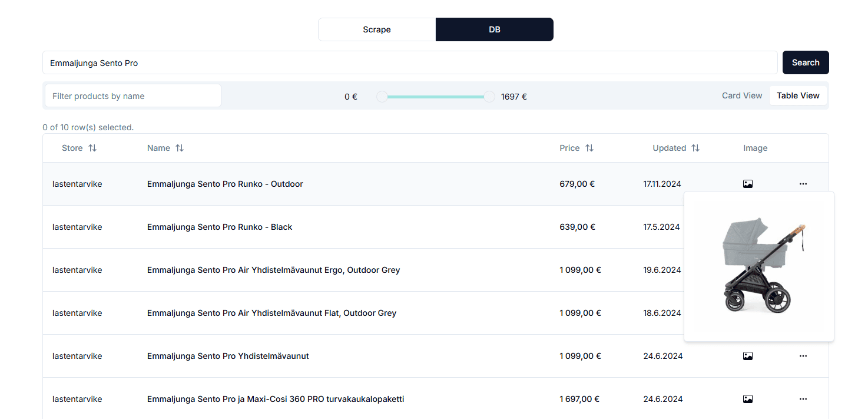Click the Name sort arrows icon

[x=180, y=148]
